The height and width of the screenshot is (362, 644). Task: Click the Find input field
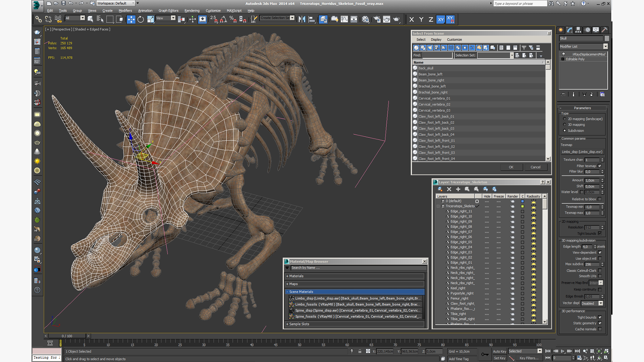pyautogui.click(x=437, y=55)
